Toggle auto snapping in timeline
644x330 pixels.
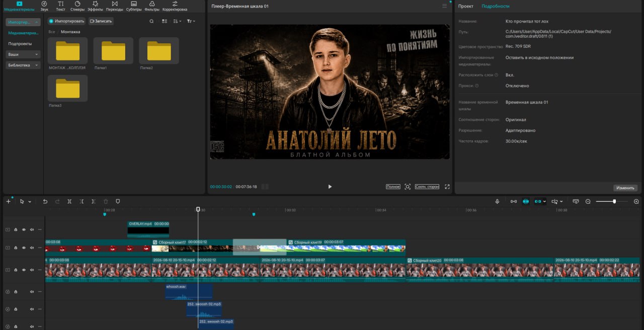(526, 201)
